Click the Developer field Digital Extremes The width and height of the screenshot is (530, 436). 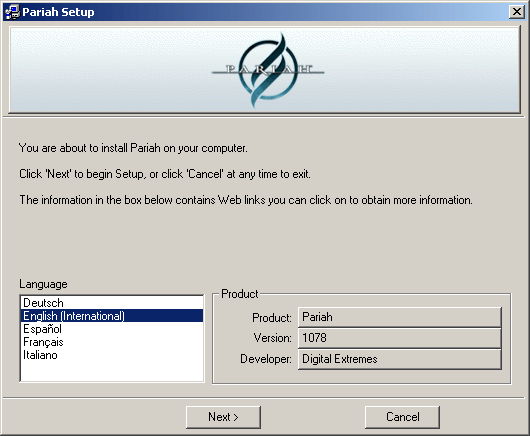click(400, 359)
